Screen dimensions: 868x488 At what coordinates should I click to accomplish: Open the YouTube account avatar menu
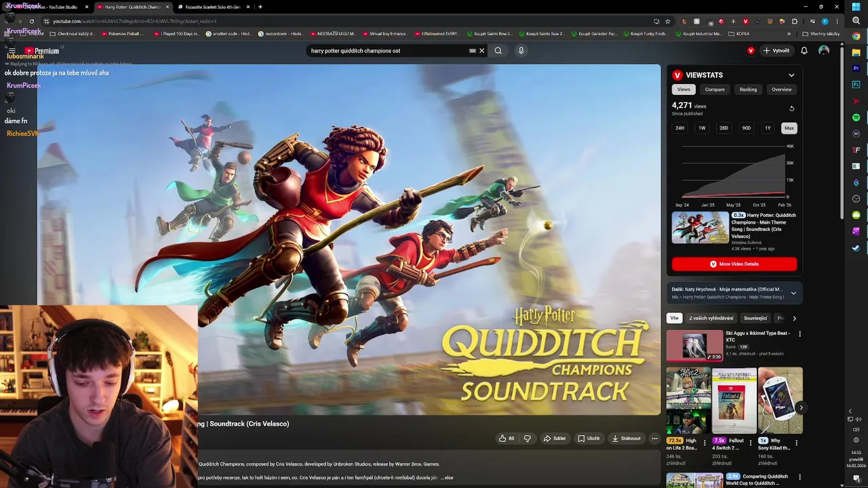pyautogui.click(x=824, y=51)
